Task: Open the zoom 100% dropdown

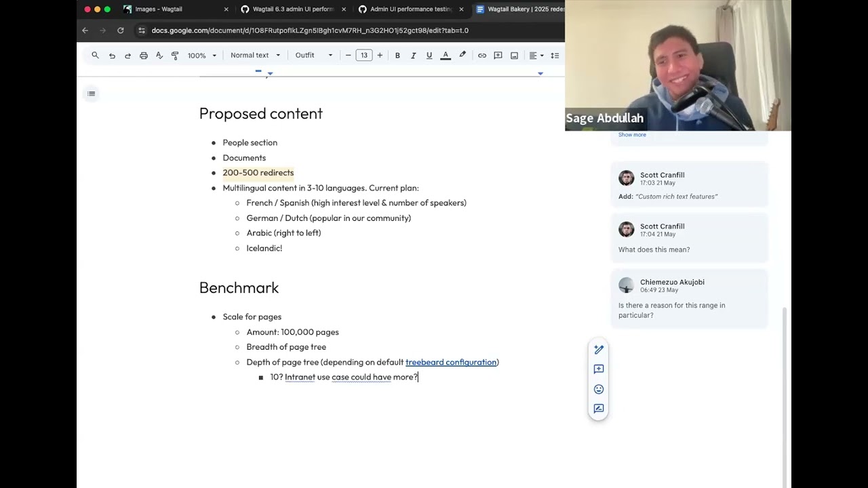Action: pyautogui.click(x=202, y=56)
